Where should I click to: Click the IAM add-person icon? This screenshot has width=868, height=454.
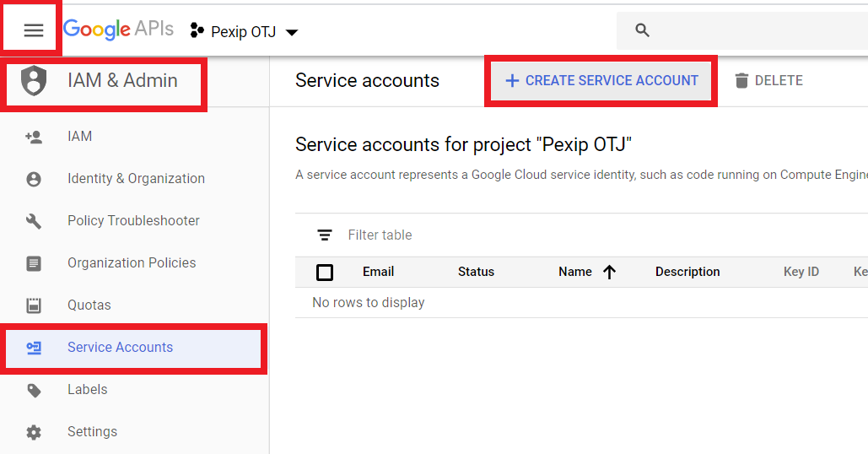click(34, 137)
